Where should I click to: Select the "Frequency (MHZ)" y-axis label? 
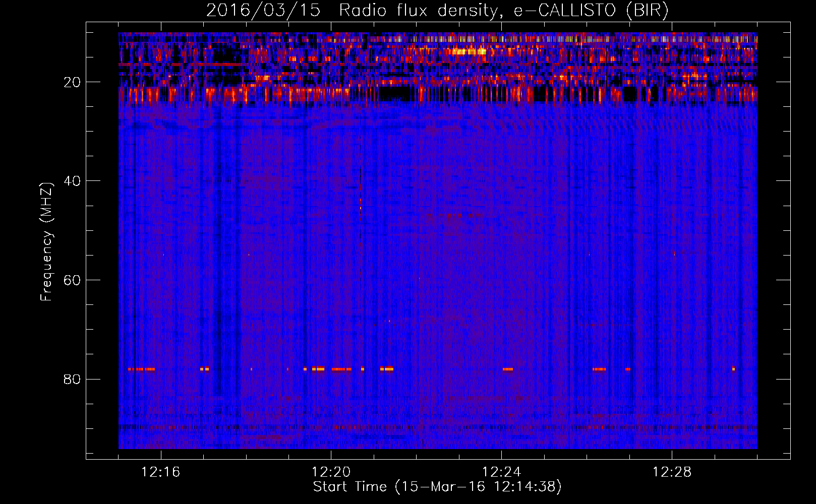(x=46, y=242)
